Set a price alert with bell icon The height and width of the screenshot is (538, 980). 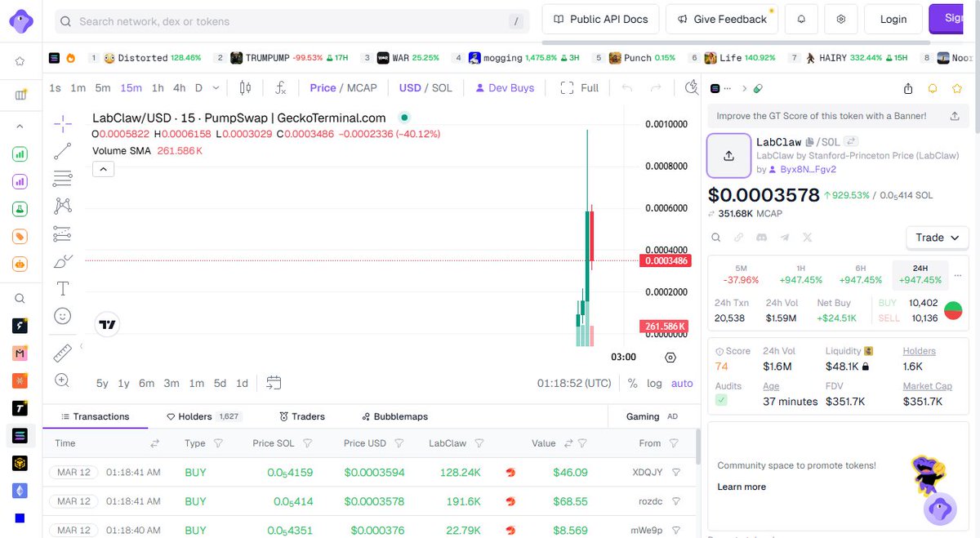[933, 88]
